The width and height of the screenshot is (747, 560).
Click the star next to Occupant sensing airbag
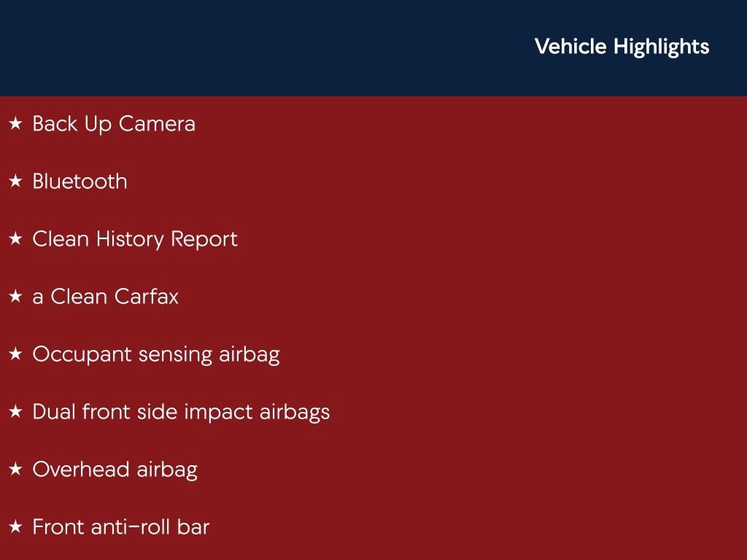[x=15, y=354]
